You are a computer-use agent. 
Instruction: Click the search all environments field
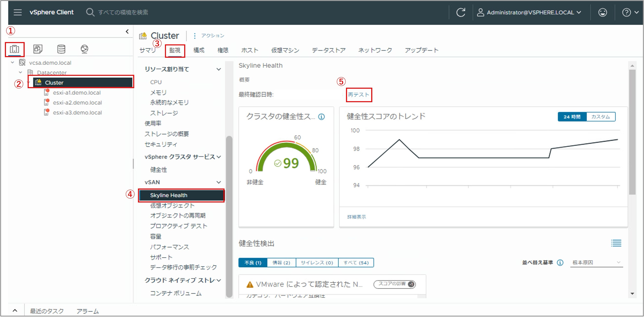coord(123,12)
